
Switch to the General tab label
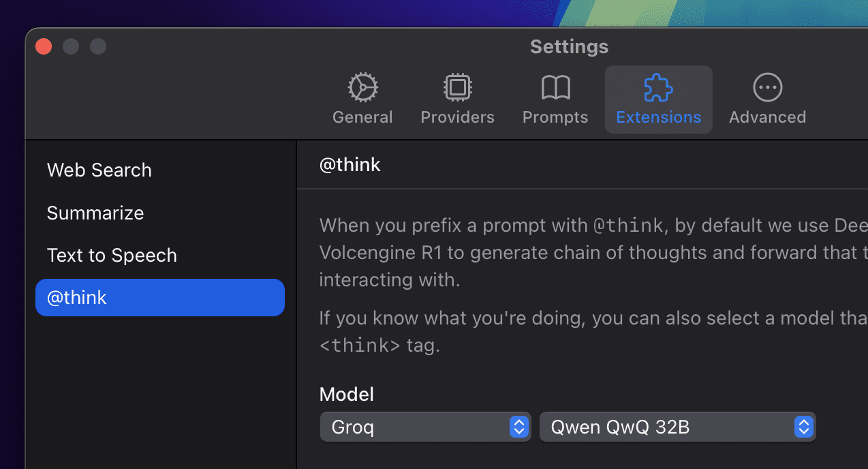pos(362,117)
